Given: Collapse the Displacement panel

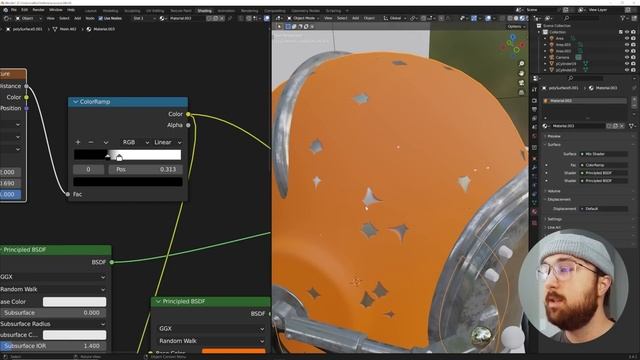Looking at the screenshot, I should [x=559, y=200].
